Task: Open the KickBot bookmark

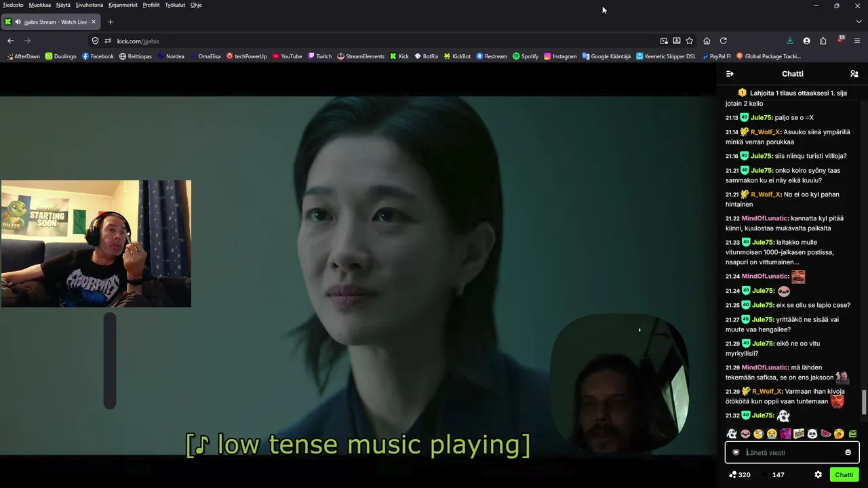Action: click(457, 56)
